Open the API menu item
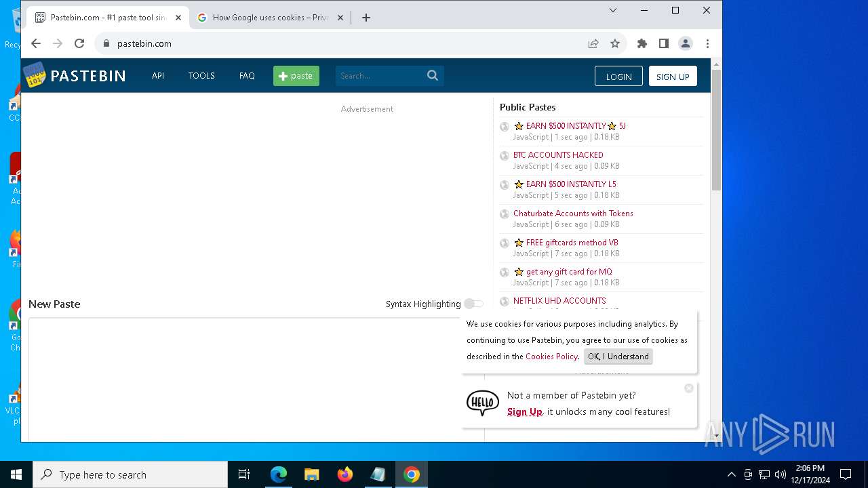 (x=158, y=76)
